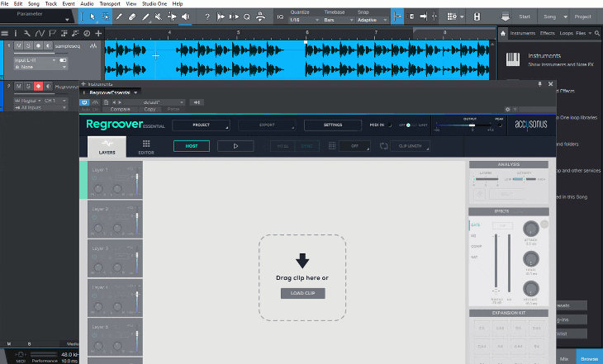
Task: Open the grid options icon with gear
Action: coord(452,17)
